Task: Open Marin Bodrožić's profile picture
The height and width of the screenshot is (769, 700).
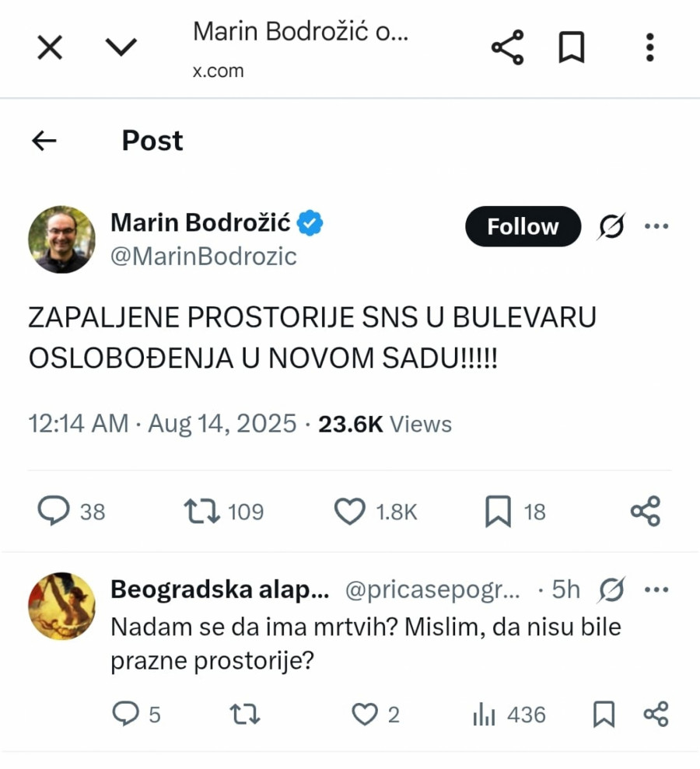Action: (62, 239)
